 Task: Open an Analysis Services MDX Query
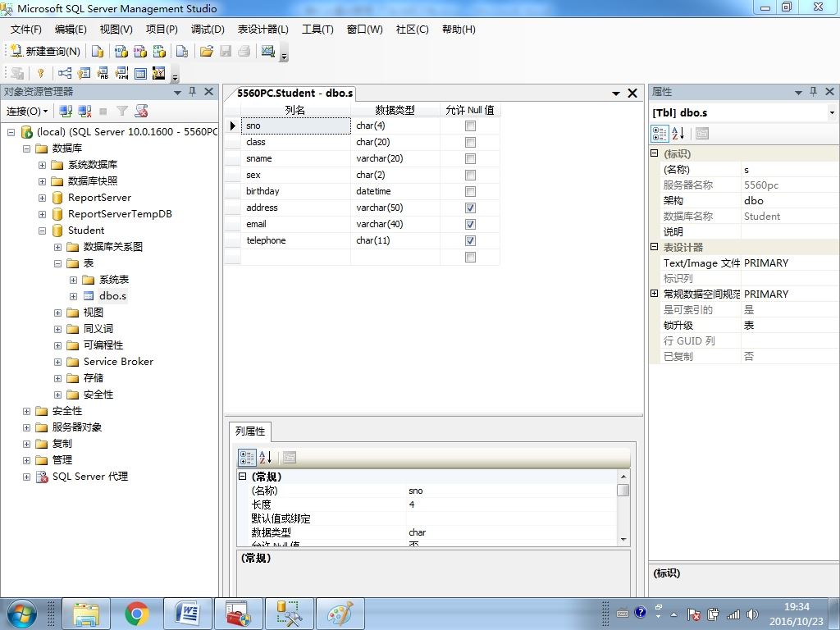121,51
